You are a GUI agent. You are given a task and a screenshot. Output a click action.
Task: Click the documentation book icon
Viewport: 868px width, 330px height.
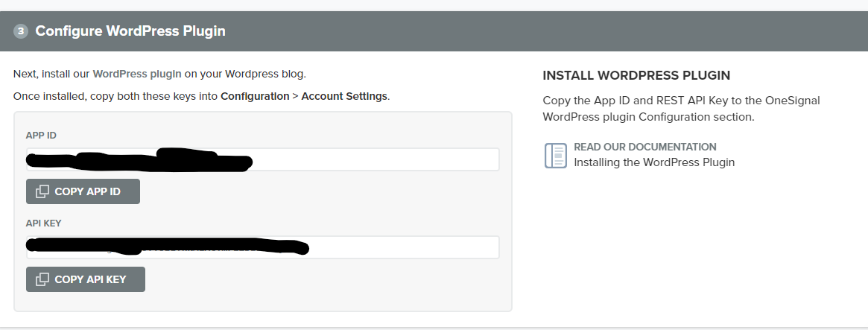point(555,155)
